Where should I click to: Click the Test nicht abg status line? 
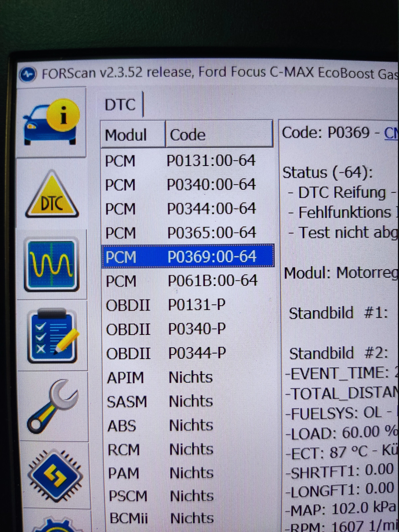[x=343, y=232]
